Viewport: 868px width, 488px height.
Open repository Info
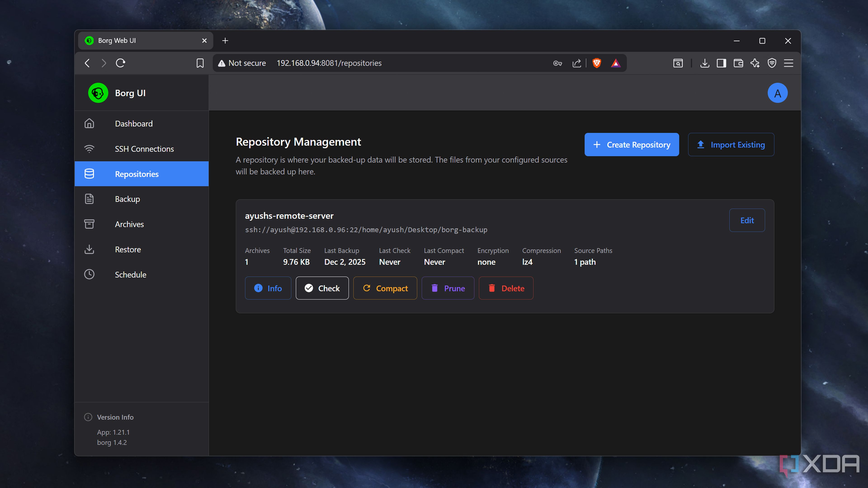268,288
